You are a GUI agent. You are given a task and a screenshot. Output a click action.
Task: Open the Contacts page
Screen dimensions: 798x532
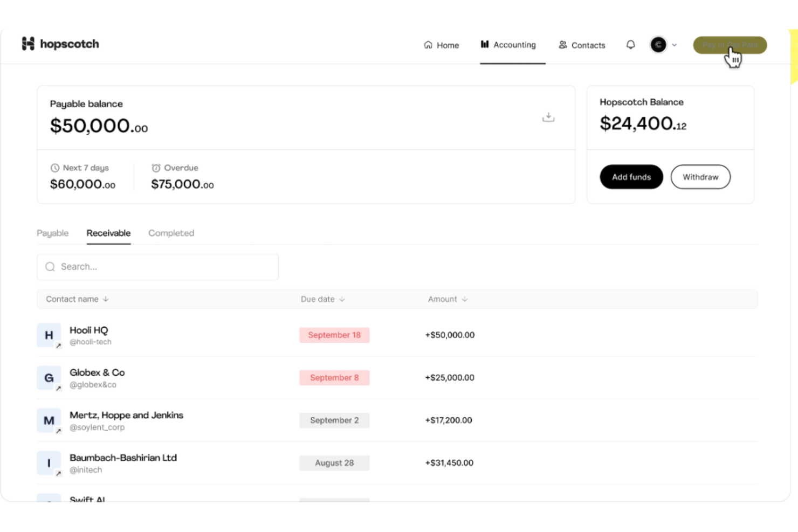[582, 45]
